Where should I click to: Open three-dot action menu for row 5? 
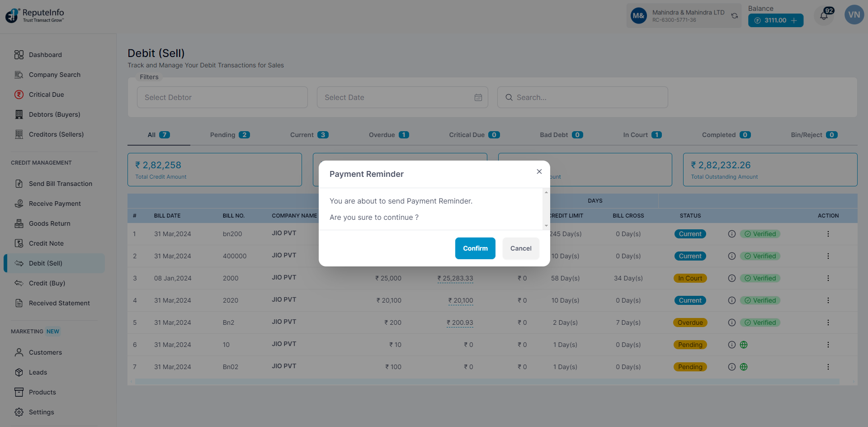828,323
